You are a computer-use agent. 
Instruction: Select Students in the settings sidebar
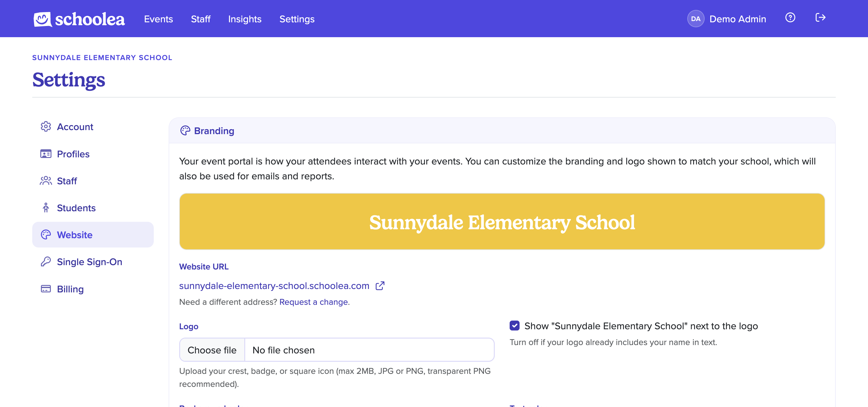93,208
